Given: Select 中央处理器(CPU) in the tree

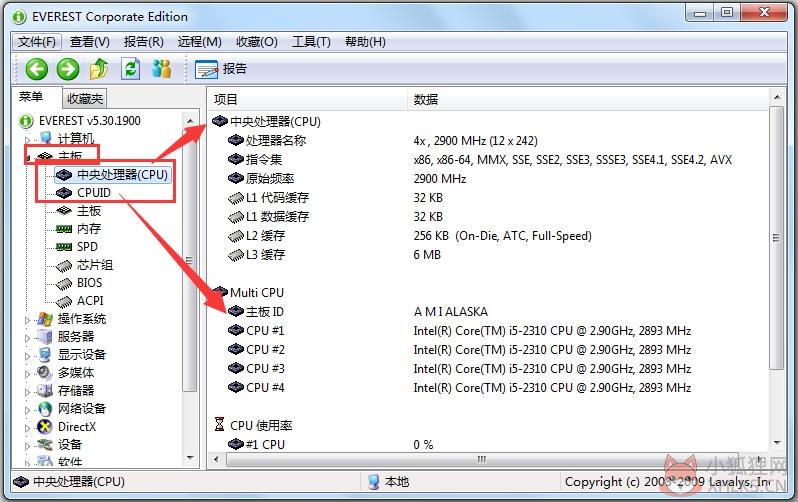Looking at the screenshot, I should (122, 175).
